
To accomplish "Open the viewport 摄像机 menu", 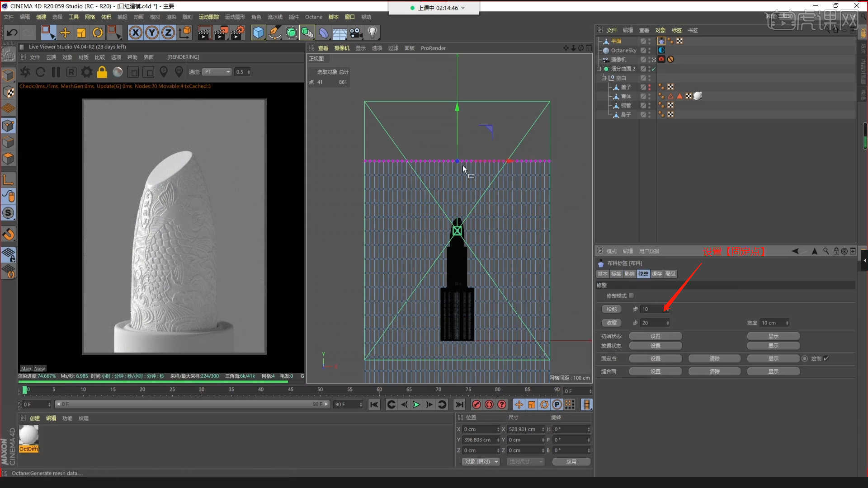I will pos(342,48).
